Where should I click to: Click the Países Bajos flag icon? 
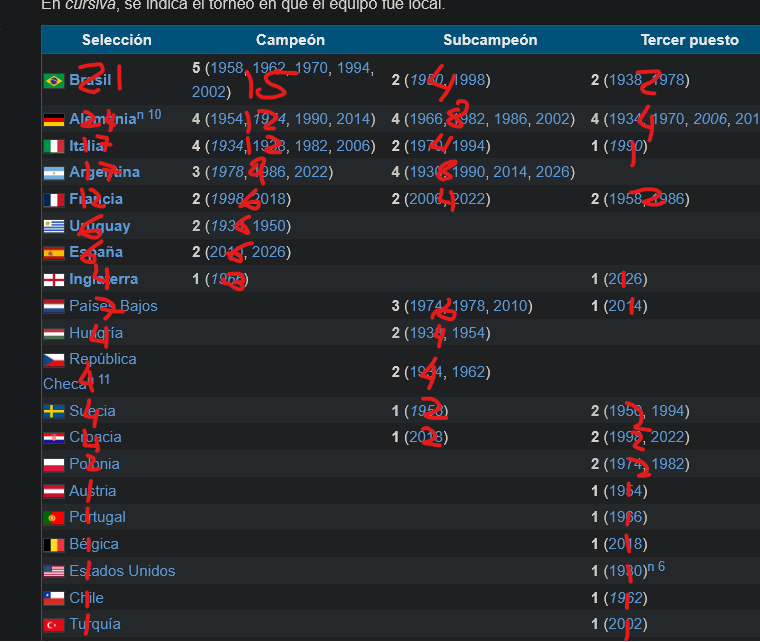(54, 307)
